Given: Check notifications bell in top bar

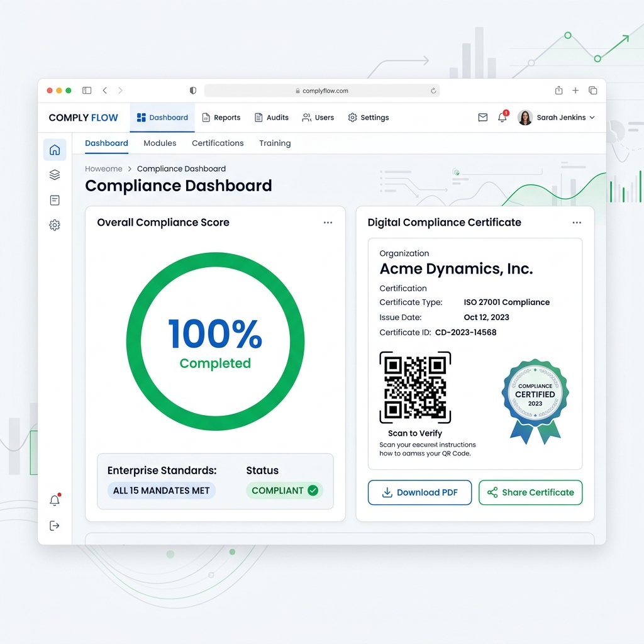Looking at the screenshot, I should [502, 118].
